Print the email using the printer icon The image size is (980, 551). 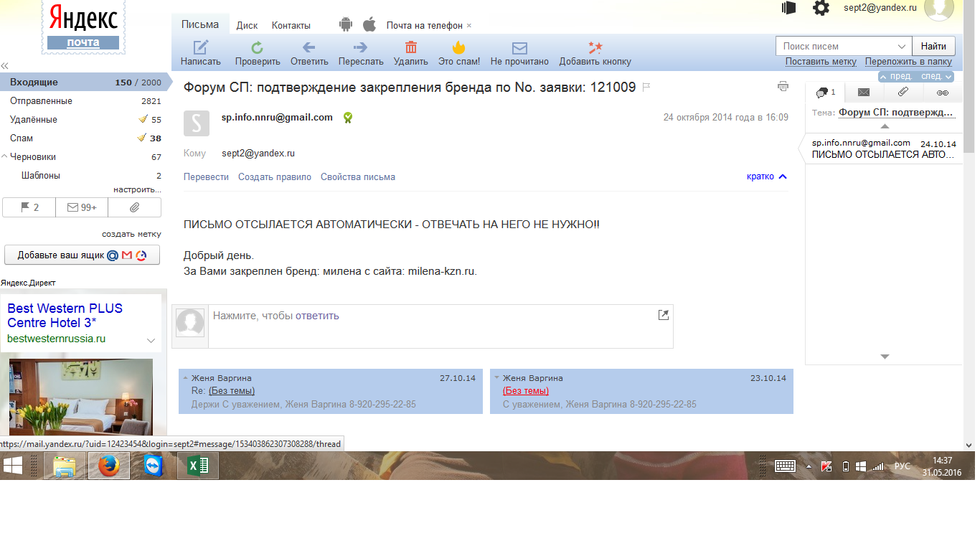coord(783,87)
